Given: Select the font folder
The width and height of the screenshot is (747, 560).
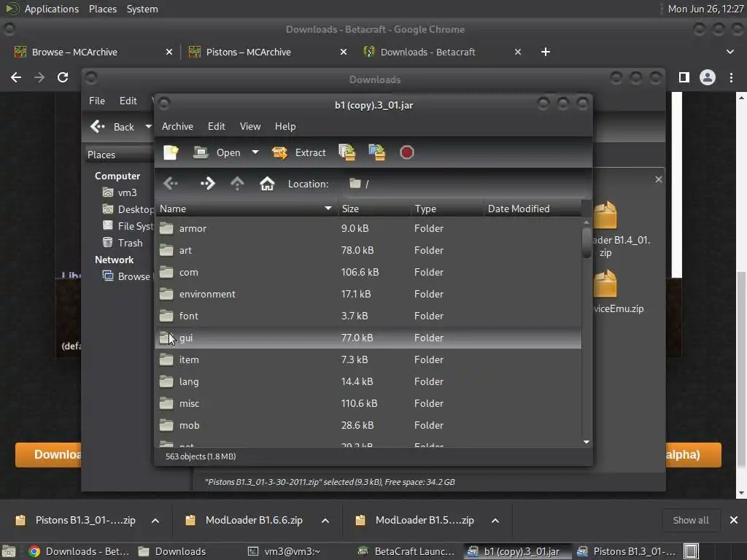Looking at the screenshot, I should (x=368, y=316).
